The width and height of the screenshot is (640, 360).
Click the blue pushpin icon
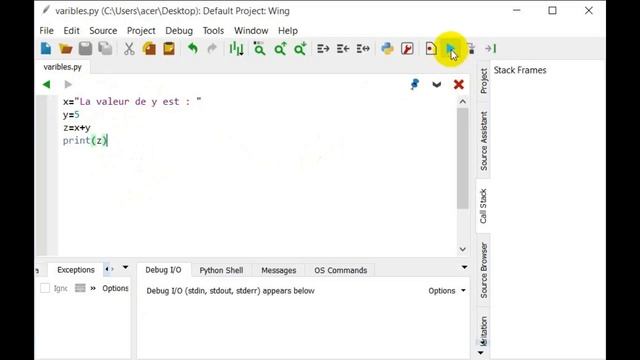click(415, 84)
